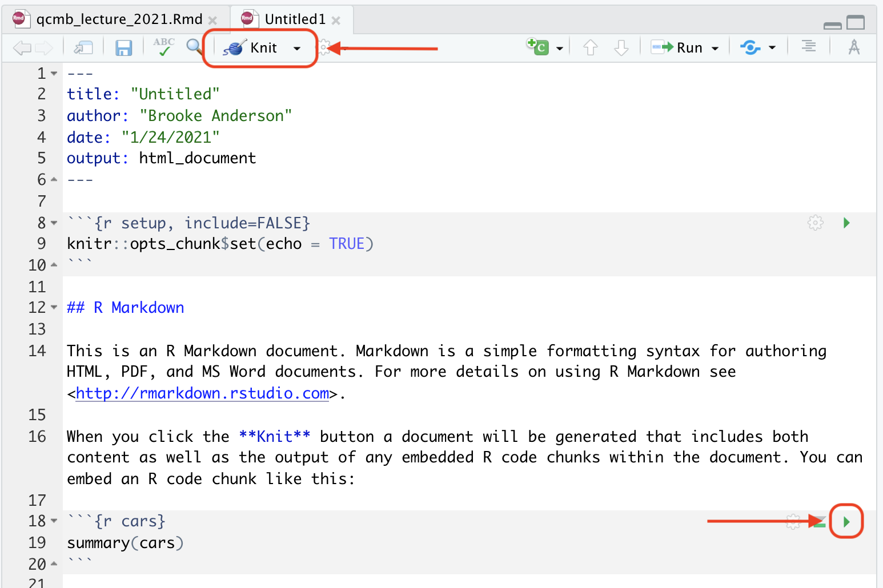Go to previous chunk arrow
The image size is (883, 588).
click(x=591, y=48)
